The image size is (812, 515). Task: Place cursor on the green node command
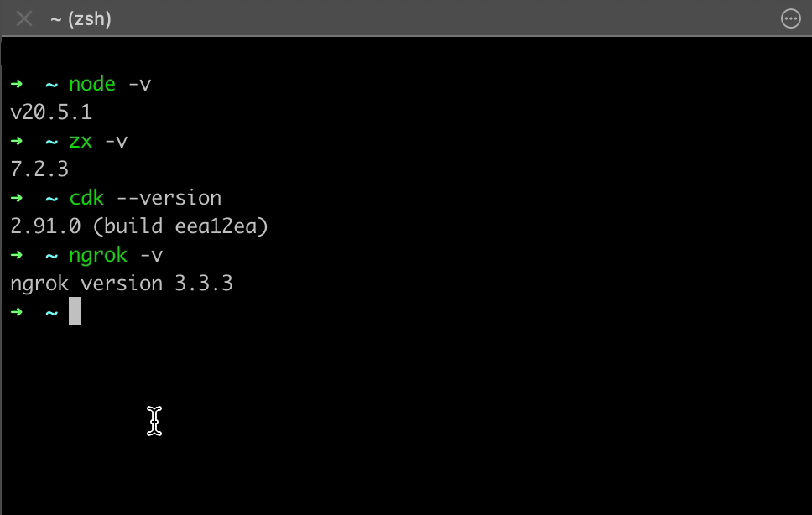pyautogui.click(x=92, y=84)
